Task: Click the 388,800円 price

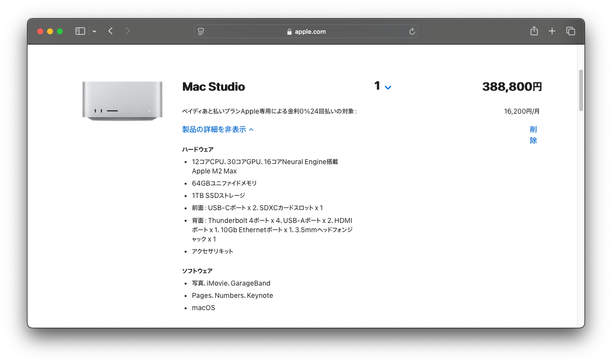Action: pyautogui.click(x=512, y=87)
